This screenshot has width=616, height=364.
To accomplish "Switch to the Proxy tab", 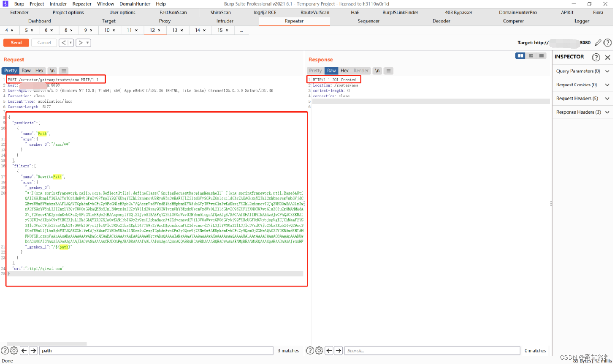I will pos(165,21).
